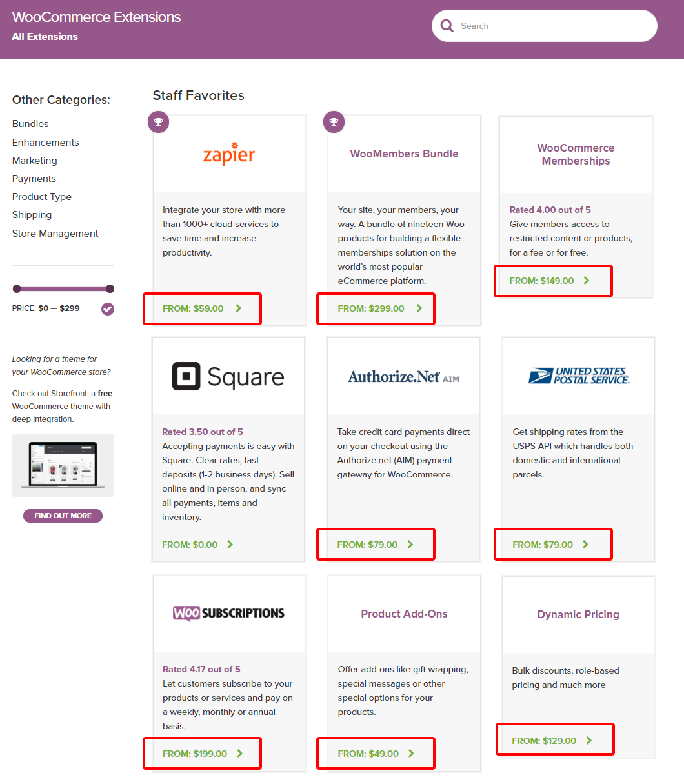Click the FROM: $299.00 price link
The height and width of the screenshot is (784, 684).
click(x=371, y=308)
